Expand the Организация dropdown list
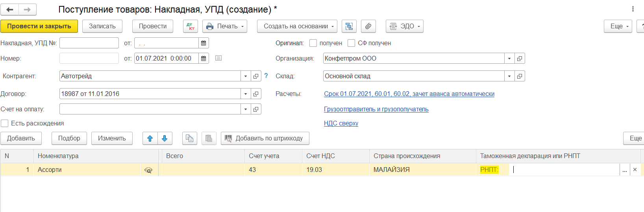 (x=509, y=59)
